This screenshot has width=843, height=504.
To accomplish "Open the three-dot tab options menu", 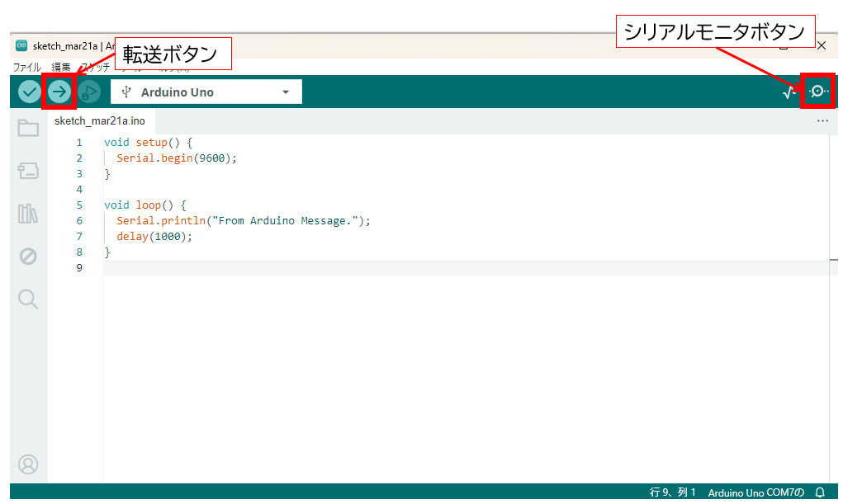I will (822, 121).
